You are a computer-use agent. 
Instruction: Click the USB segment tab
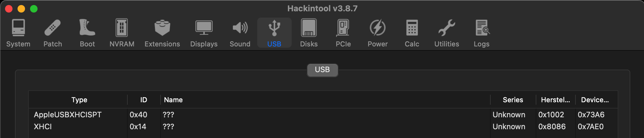pyautogui.click(x=322, y=70)
